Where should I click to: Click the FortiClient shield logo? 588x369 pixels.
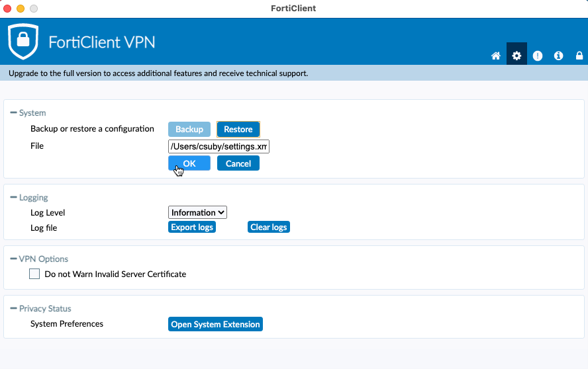pyautogui.click(x=23, y=41)
